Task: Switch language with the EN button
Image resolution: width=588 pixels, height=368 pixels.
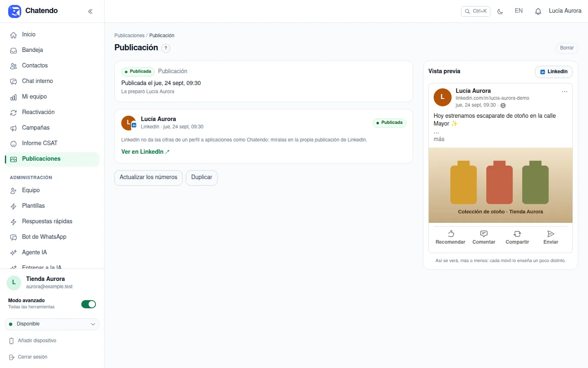Action: [x=519, y=11]
